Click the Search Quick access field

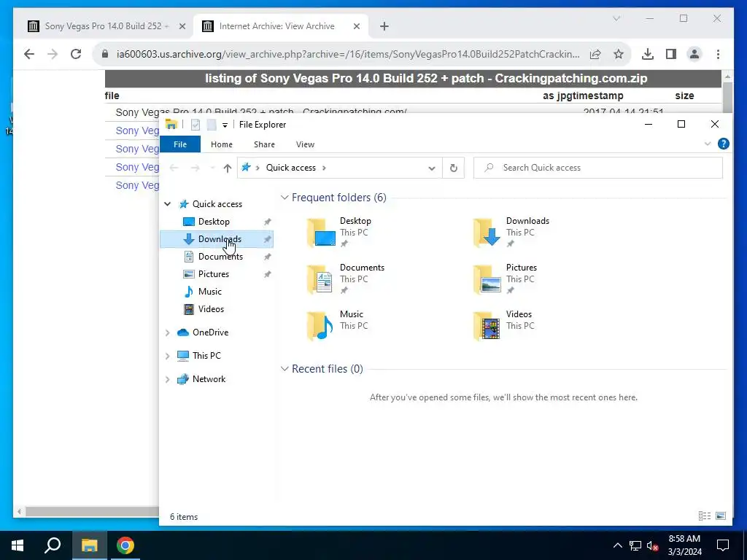(x=598, y=168)
